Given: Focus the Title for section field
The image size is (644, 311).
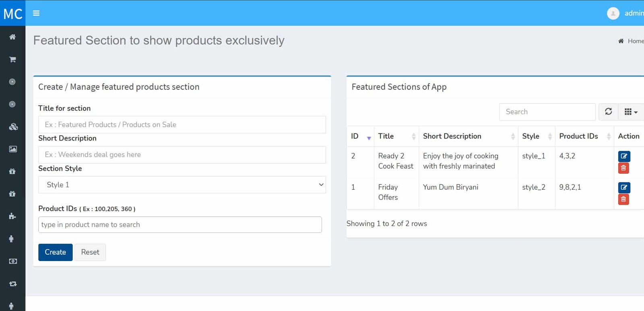Looking at the screenshot, I should click(x=182, y=125).
